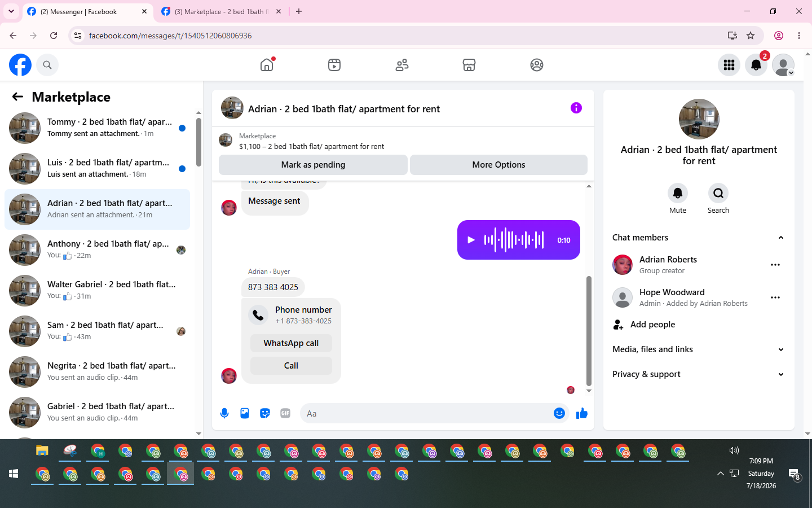812x508 pixels.
Task: Record a voice clip with microphone icon
Action: point(224,413)
